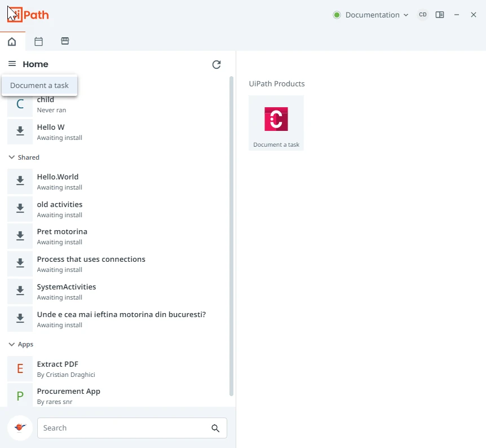Open the CD user profile avatar
Image resolution: width=486 pixels, height=448 pixels.
[x=423, y=15]
